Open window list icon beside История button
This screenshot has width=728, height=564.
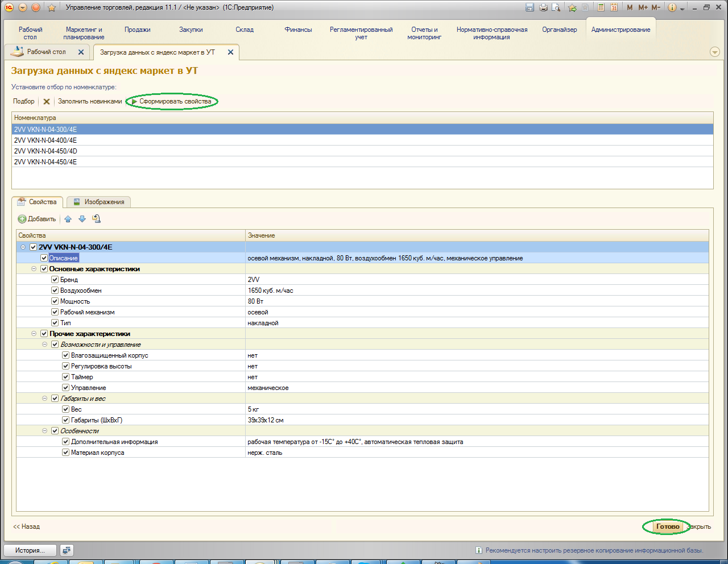point(67,550)
